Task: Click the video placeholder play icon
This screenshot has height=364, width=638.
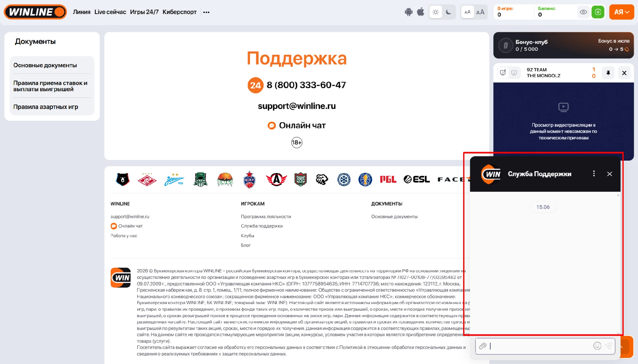Action: pyautogui.click(x=563, y=107)
